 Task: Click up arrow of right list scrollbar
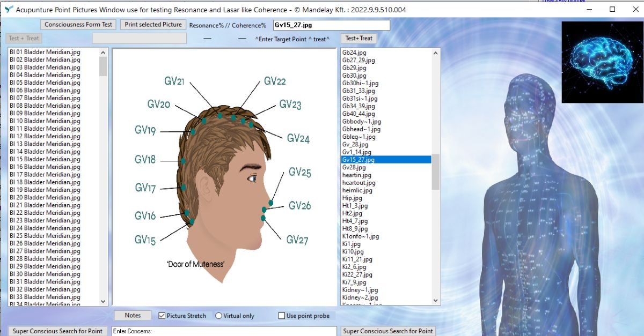click(435, 53)
